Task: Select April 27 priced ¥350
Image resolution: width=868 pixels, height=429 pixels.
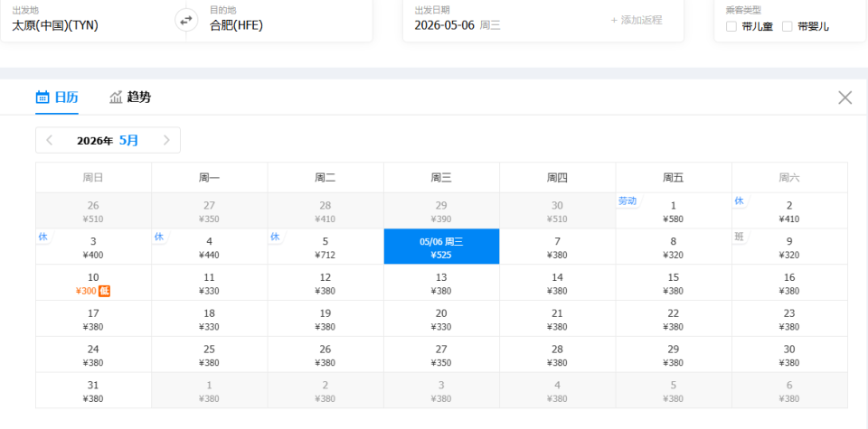Action: tap(210, 210)
